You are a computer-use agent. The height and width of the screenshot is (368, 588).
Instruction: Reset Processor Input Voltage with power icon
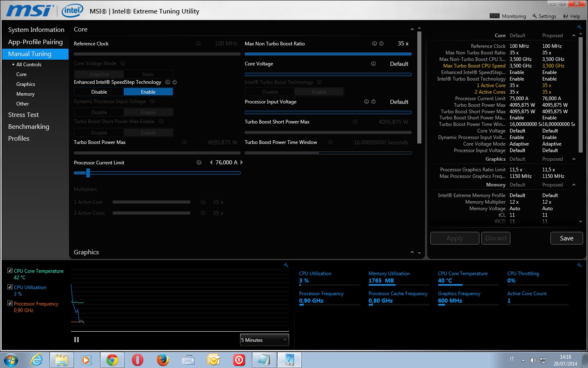pyautogui.click(x=373, y=102)
